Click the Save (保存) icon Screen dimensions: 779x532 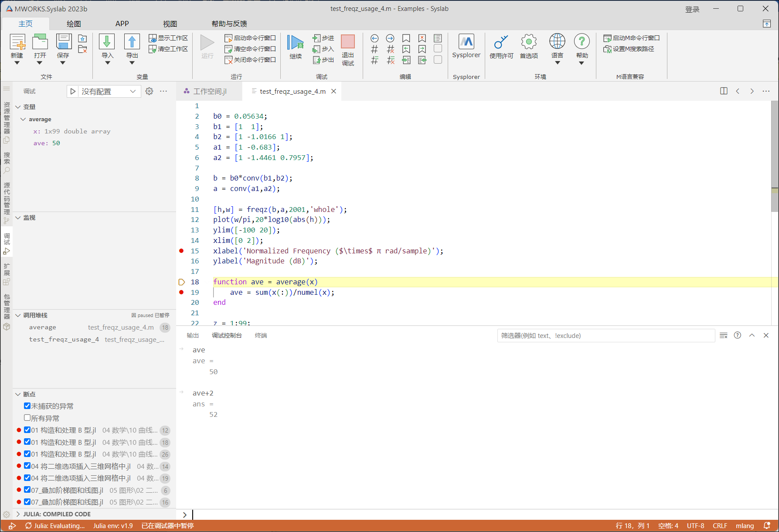(63, 42)
